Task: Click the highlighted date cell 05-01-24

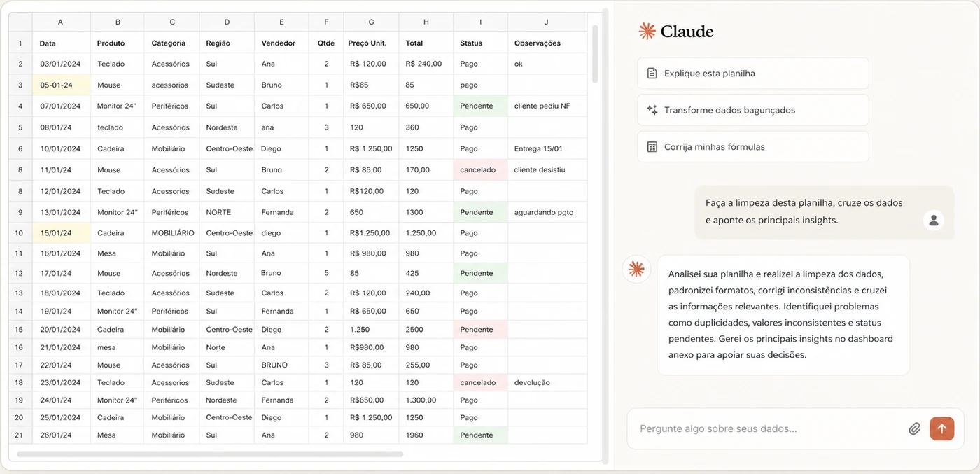Action: [61, 85]
